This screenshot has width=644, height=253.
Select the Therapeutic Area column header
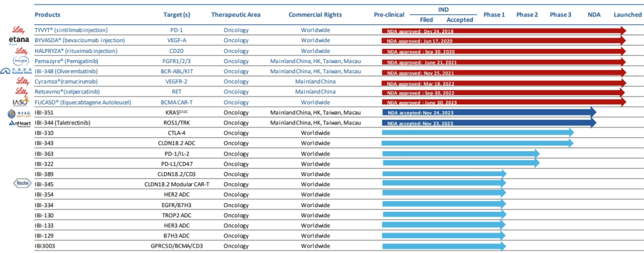(236, 15)
